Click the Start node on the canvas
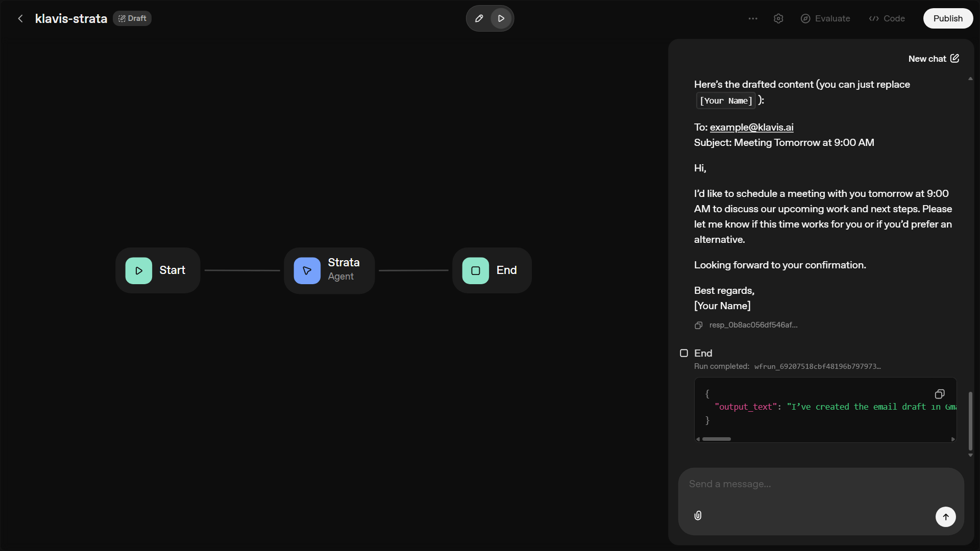Viewport: 980px width, 551px height. 158,270
